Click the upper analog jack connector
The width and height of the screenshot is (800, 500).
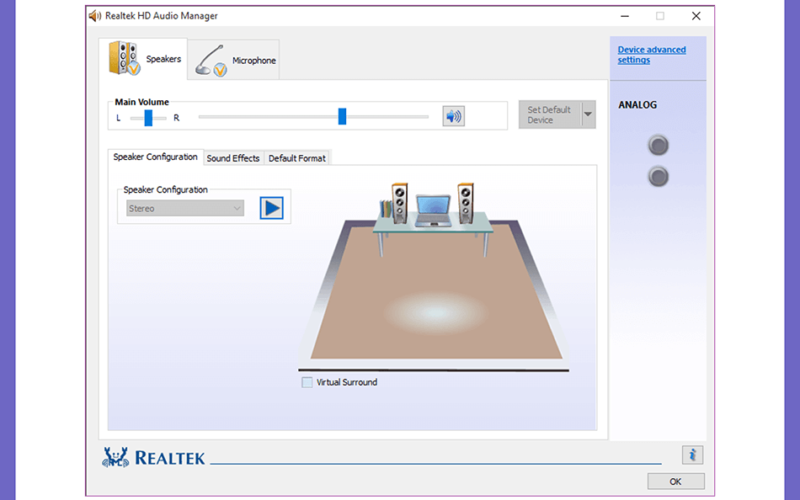(658, 145)
